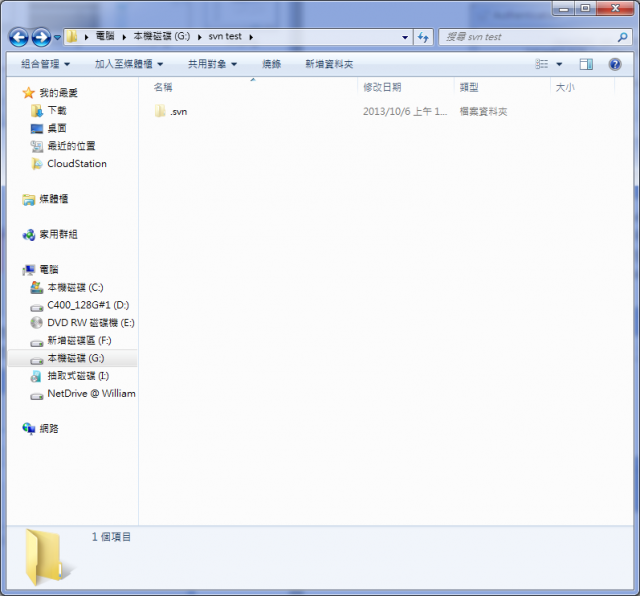
Task: Open 桌面 in the favorites list
Action: (x=57, y=128)
